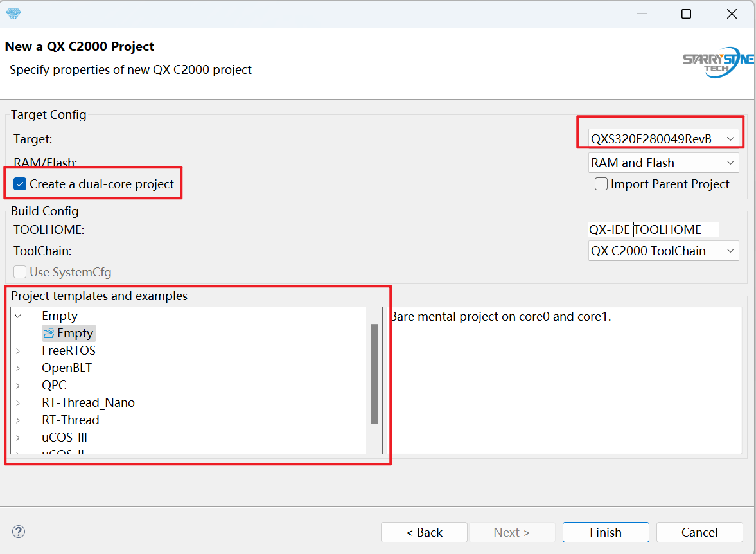Viewport: 756px width, 554px height.
Task: Select the uCOS-III tree row
Action: [x=65, y=437]
